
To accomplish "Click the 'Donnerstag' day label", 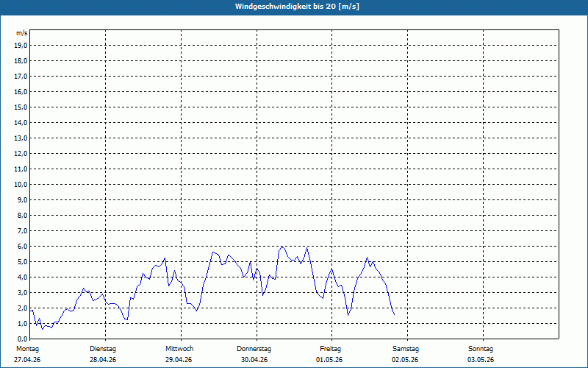I will pos(254,349).
